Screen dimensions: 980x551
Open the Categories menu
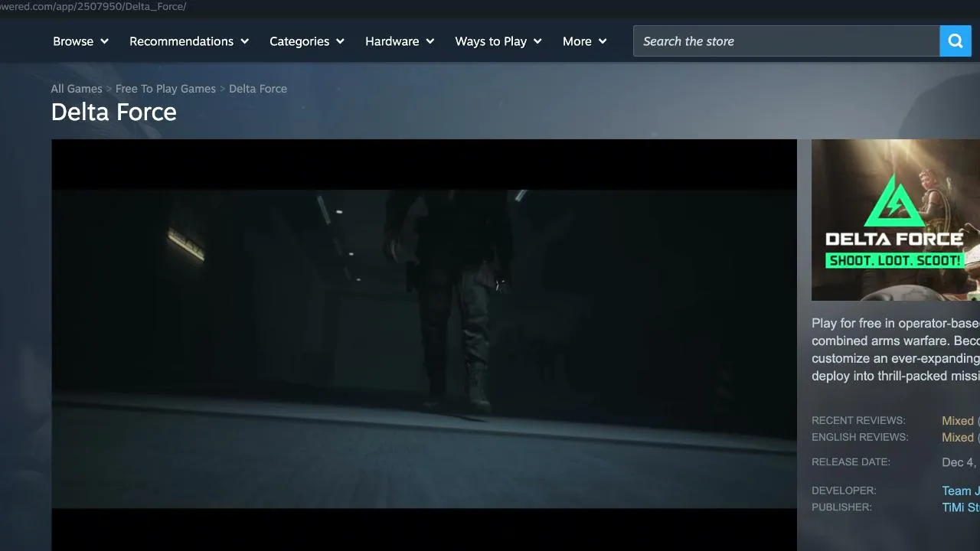(x=307, y=41)
